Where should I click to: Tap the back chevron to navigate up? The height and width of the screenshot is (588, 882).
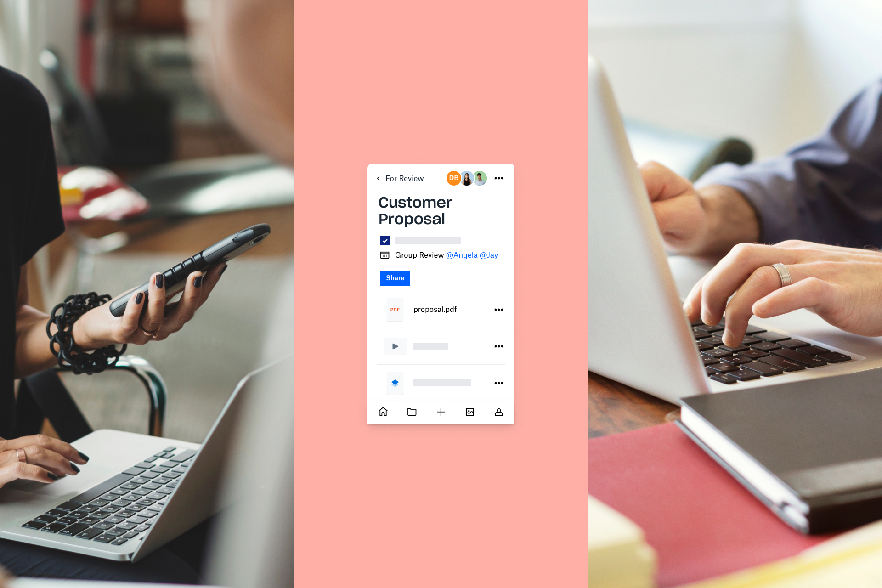pos(379,179)
